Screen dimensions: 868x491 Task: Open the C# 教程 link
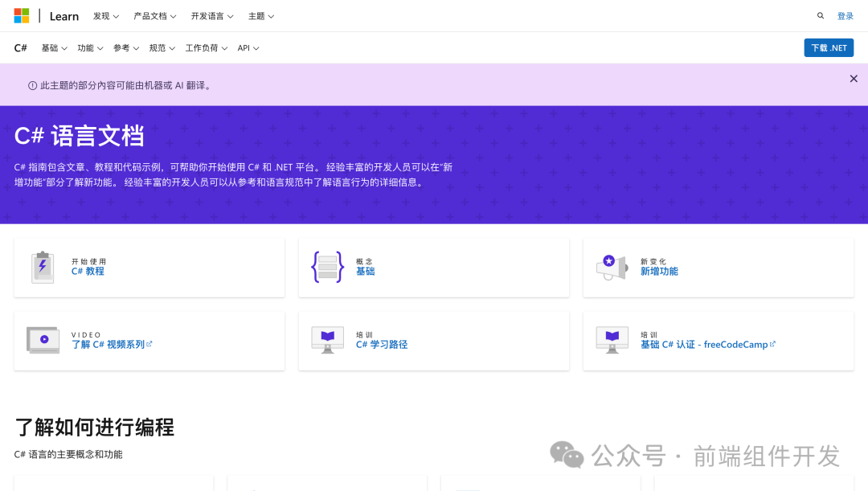tap(88, 272)
